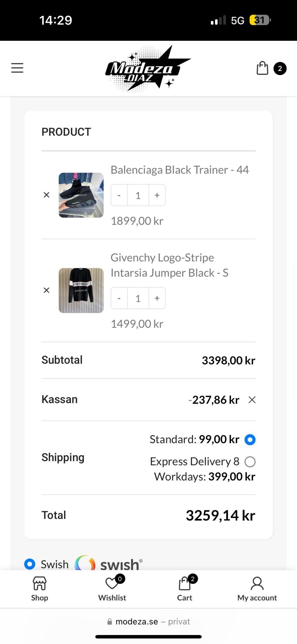Viewport: 297px width, 644px height.
Task: Select Swish payment method
Action: pos(30,564)
